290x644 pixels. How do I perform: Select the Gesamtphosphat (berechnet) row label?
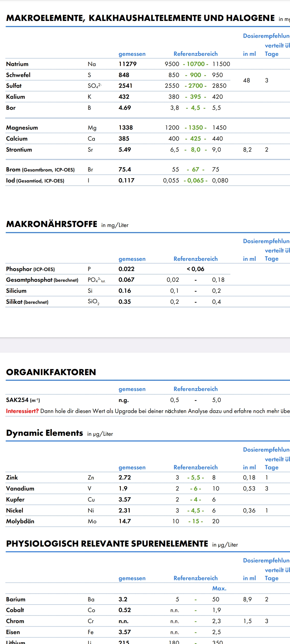point(42,280)
